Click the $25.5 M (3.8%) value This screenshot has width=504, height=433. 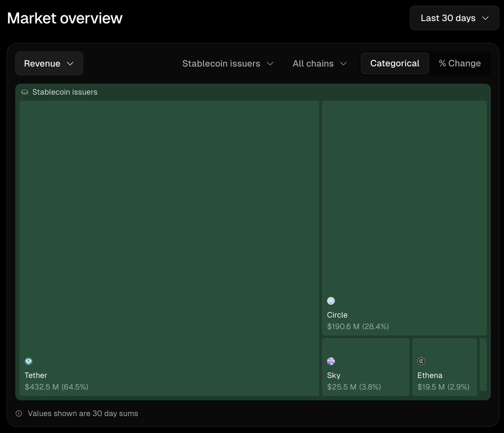[354, 387]
